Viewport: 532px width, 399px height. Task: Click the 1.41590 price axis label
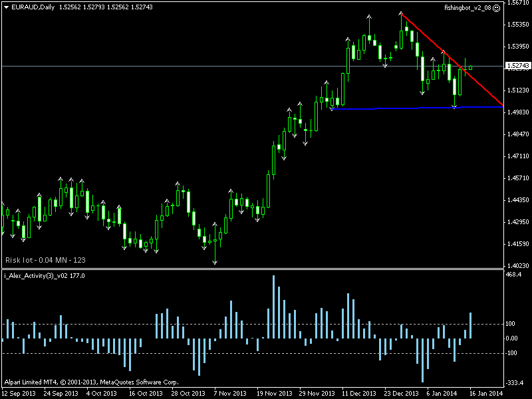click(518, 243)
